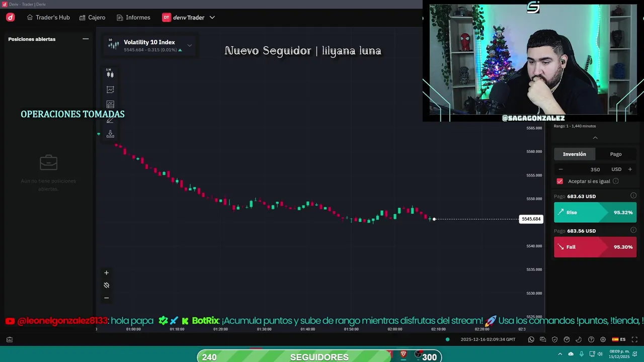Check the green network status indicator

tap(447, 339)
